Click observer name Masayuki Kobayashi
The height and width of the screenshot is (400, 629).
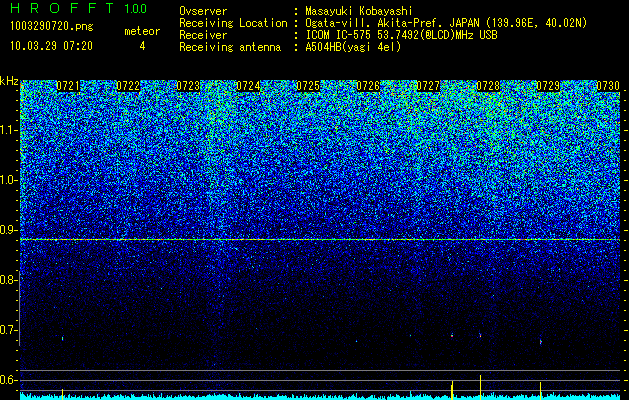click(x=359, y=11)
